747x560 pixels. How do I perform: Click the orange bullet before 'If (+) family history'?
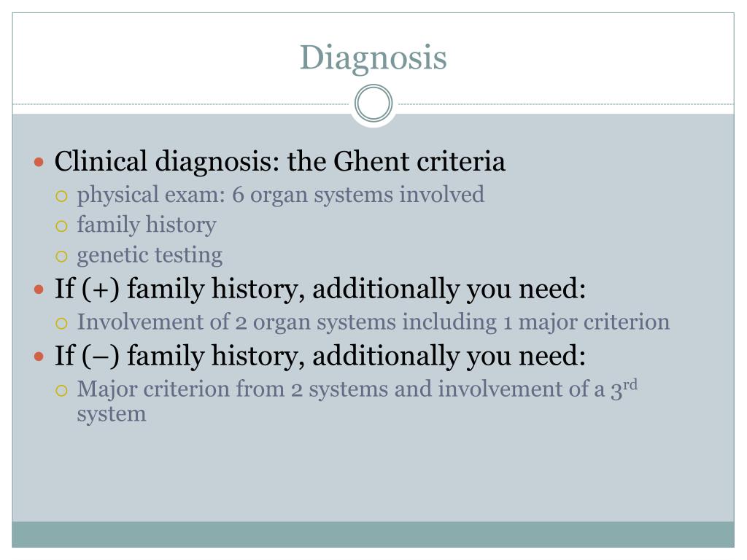(39, 289)
